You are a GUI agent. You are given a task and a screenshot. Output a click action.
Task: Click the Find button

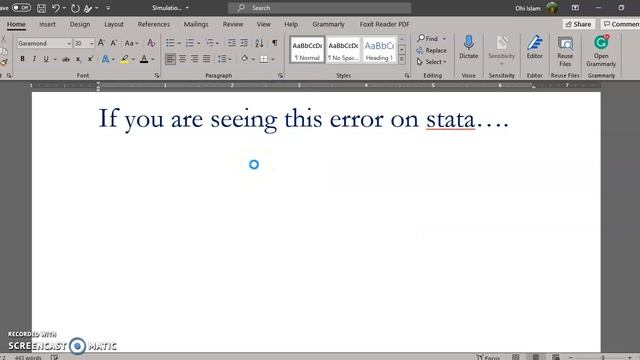click(x=427, y=38)
